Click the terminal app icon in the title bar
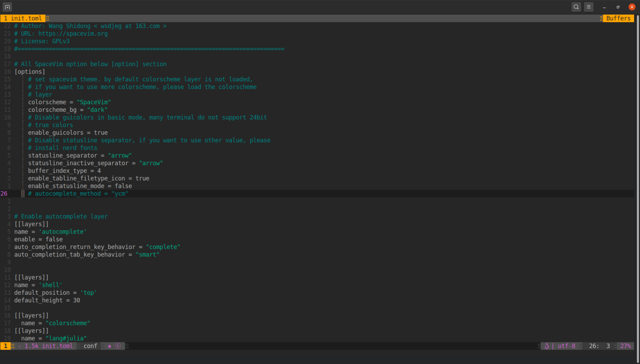The height and width of the screenshot is (364, 640). (x=7, y=7)
